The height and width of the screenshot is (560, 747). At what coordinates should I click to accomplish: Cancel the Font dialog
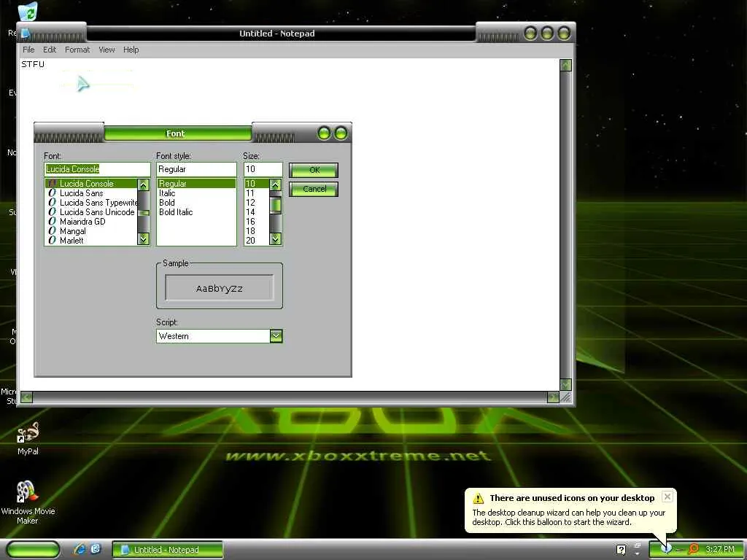pyautogui.click(x=314, y=189)
